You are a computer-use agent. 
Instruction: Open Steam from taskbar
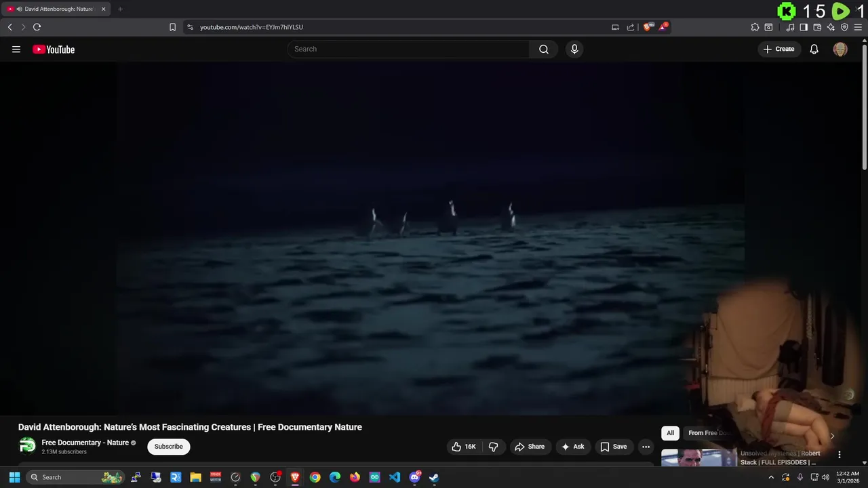[x=434, y=477]
